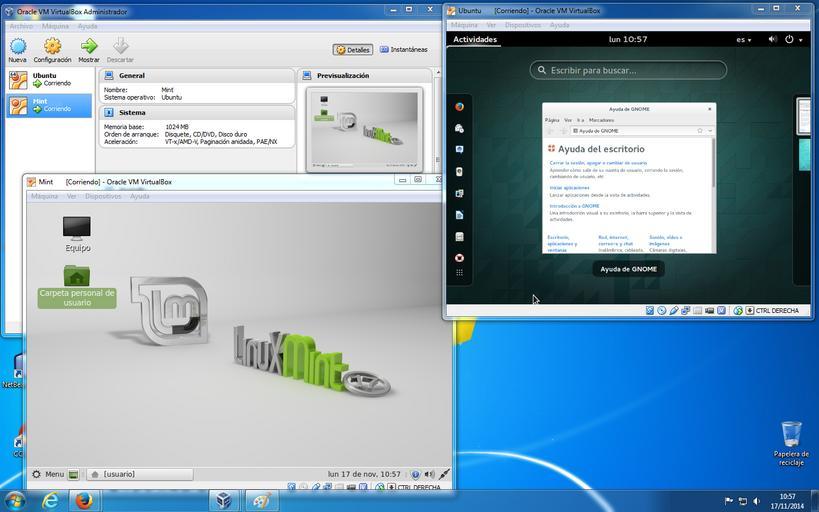819x512 pixels.
Task: Open the 'es' keyboard layout dropdown
Action: (x=745, y=40)
